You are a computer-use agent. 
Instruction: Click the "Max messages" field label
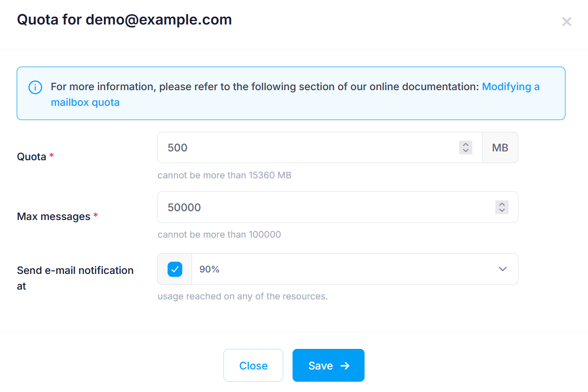(x=54, y=217)
